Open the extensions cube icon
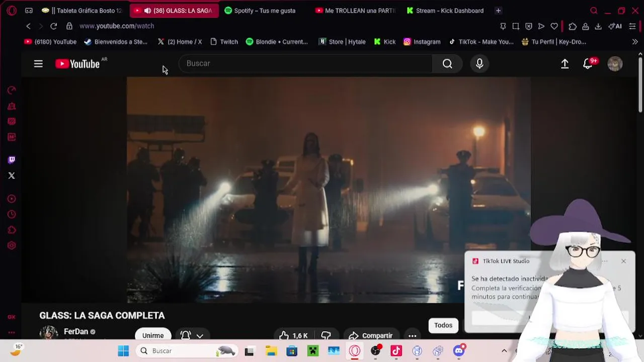 click(x=573, y=26)
